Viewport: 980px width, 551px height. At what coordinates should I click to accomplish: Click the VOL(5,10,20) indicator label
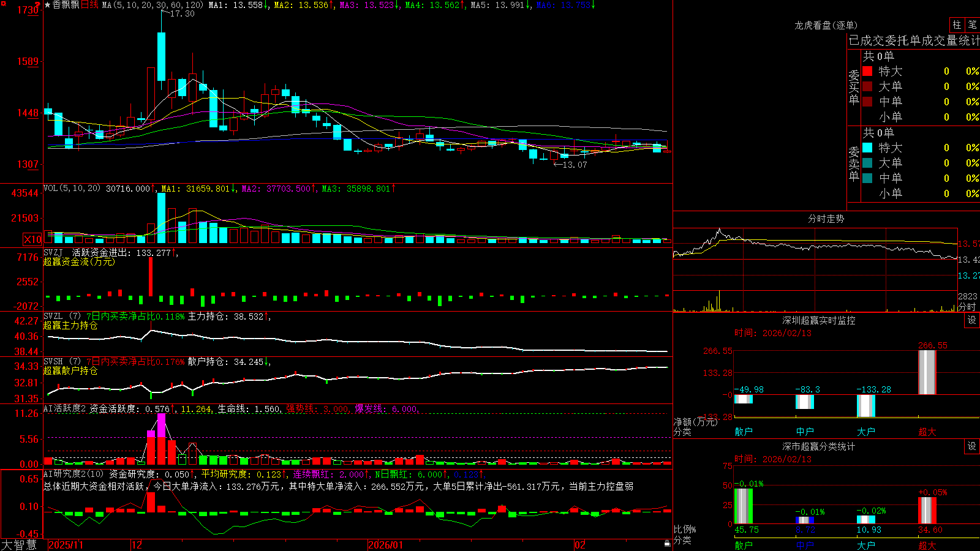(x=72, y=189)
